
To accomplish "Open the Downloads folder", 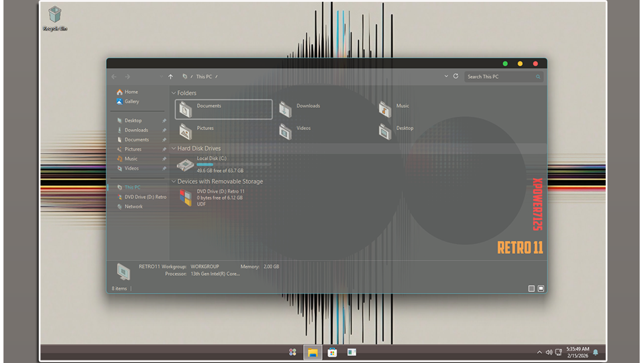I will pos(286,109).
